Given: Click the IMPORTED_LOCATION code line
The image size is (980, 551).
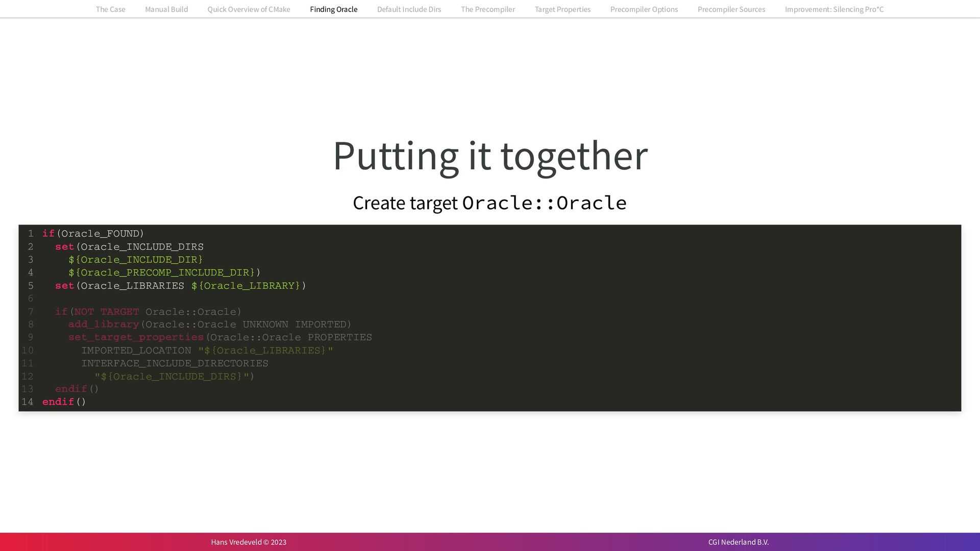Looking at the screenshot, I should [x=207, y=350].
